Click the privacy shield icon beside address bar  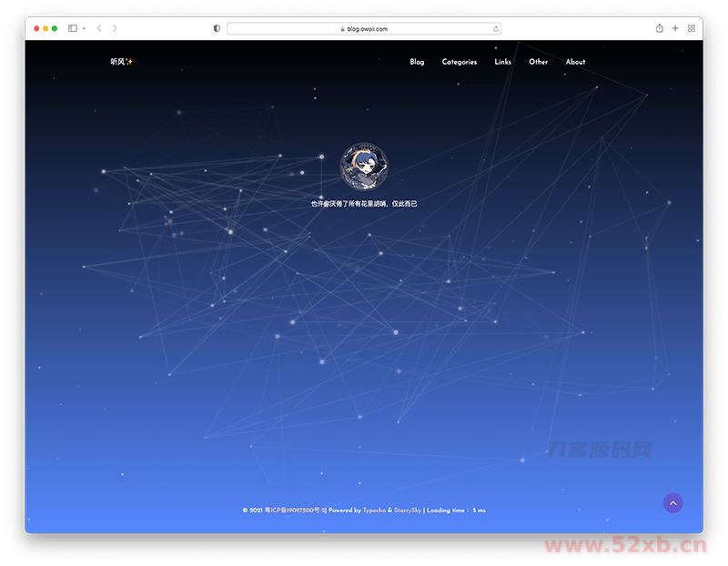(x=216, y=28)
